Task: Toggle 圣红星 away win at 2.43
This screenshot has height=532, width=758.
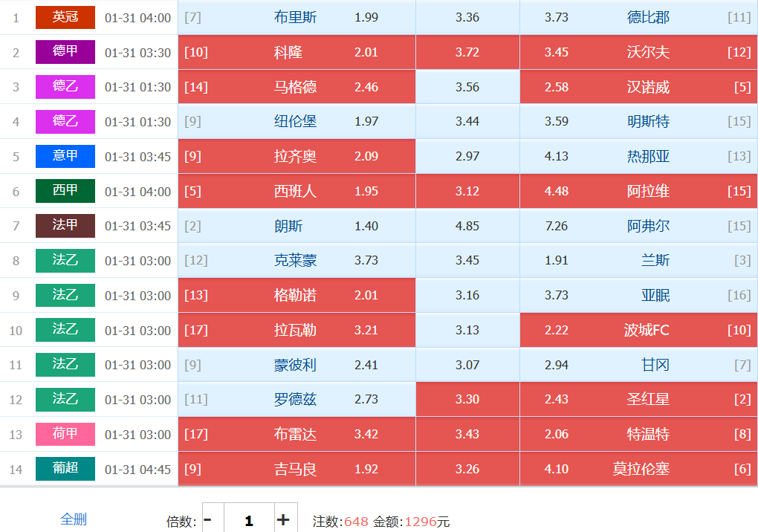Action: pos(638,399)
